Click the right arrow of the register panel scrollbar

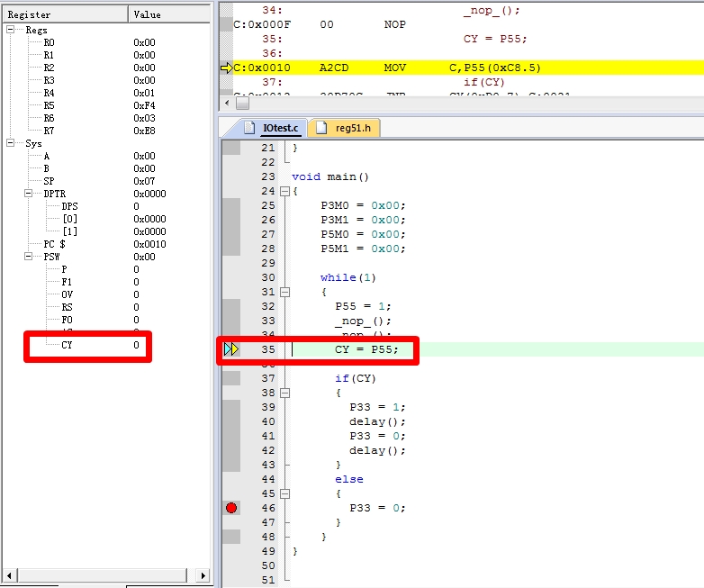[x=203, y=575]
